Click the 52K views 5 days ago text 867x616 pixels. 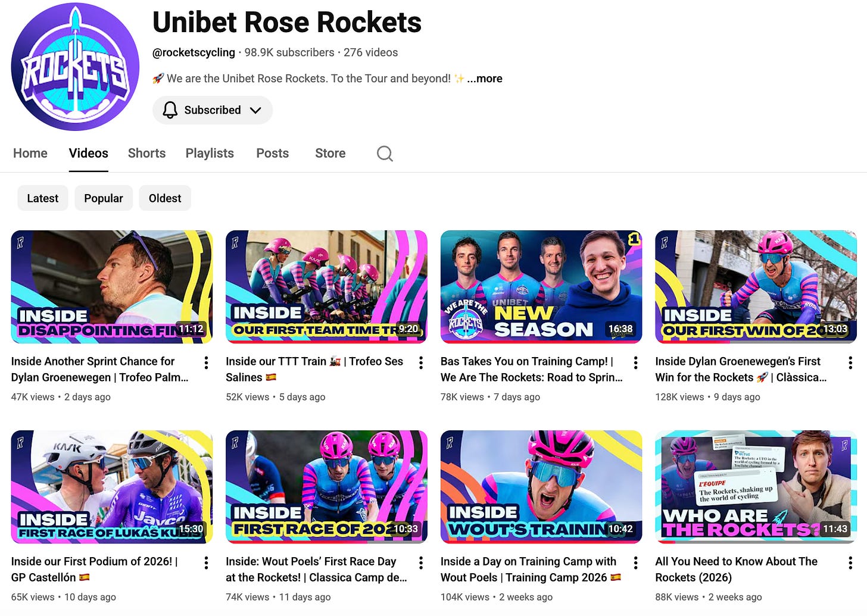(x=276, y=397)
